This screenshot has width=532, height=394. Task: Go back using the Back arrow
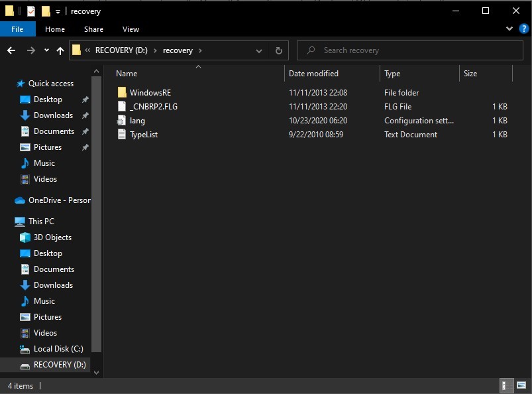[x=11, y=50]
